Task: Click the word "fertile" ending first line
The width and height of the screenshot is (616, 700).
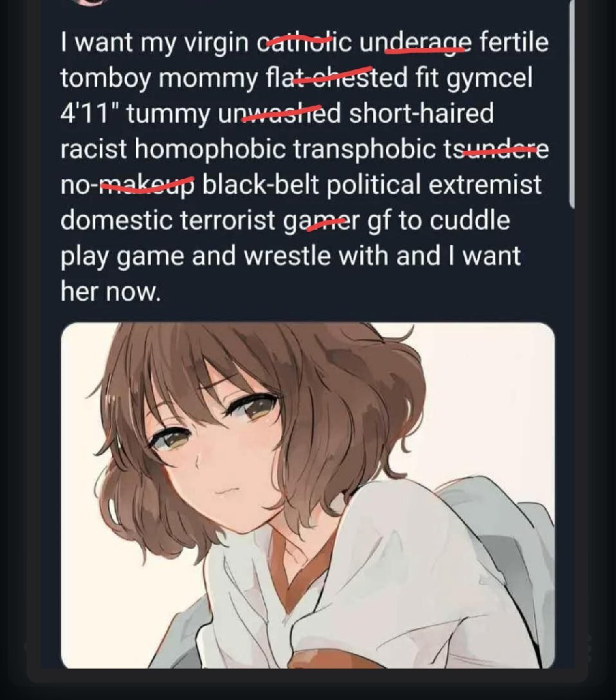Action: 514,41
